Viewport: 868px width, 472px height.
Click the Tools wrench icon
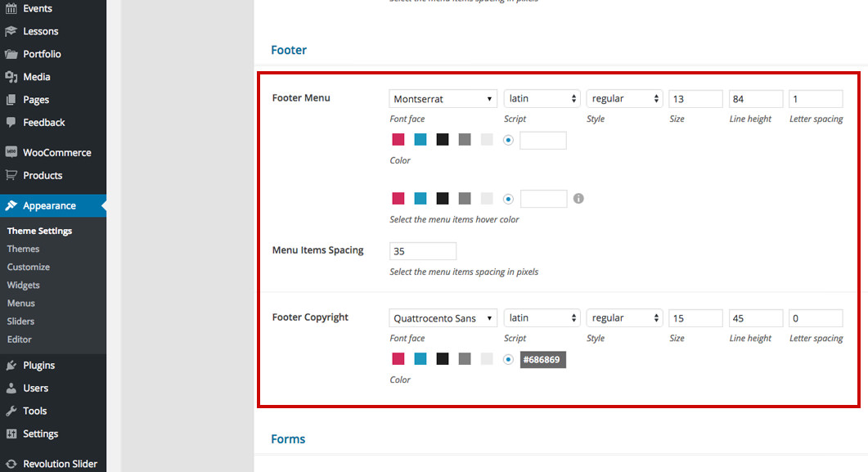11,411
